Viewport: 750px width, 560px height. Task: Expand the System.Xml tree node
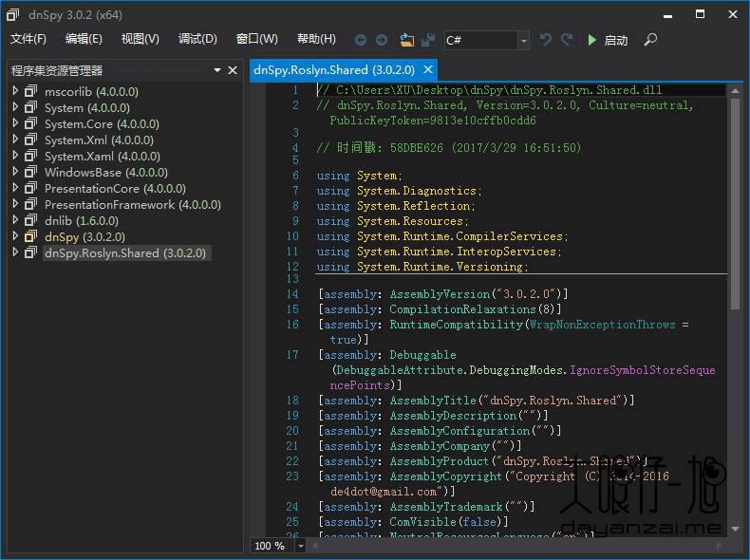coord(15,140)
